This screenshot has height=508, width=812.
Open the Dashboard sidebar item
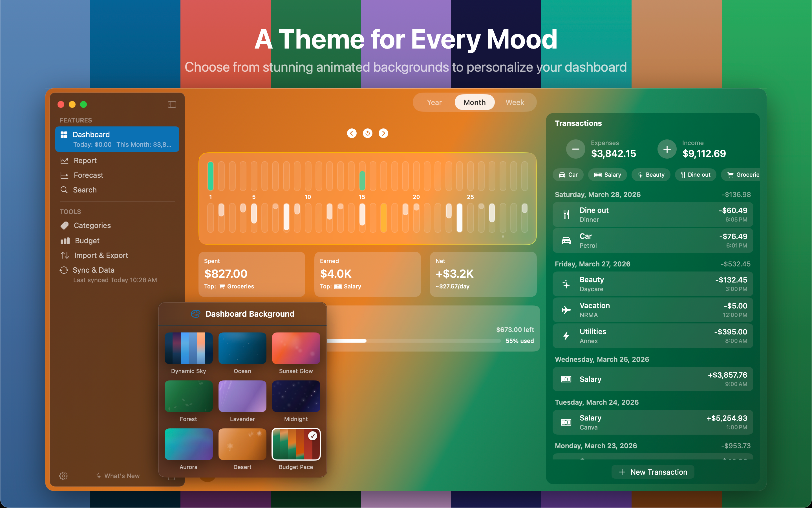tap(117, 139)
